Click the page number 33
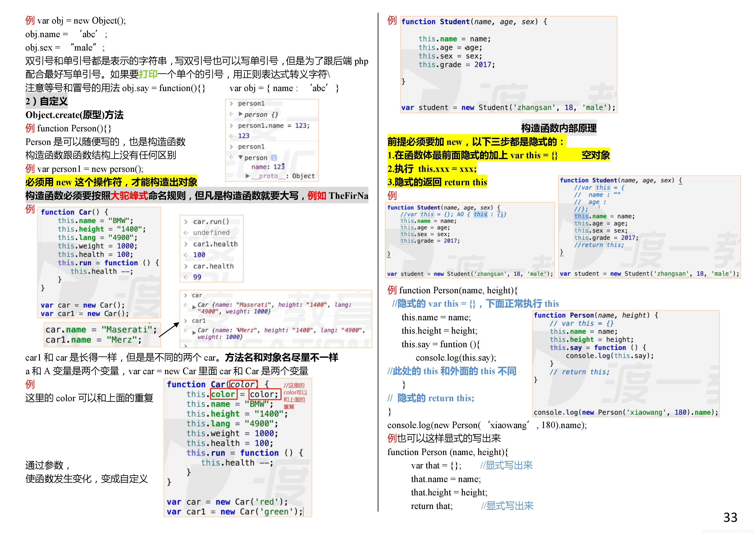The height and width of the screenshot is (535, 756). click(730, 517)
